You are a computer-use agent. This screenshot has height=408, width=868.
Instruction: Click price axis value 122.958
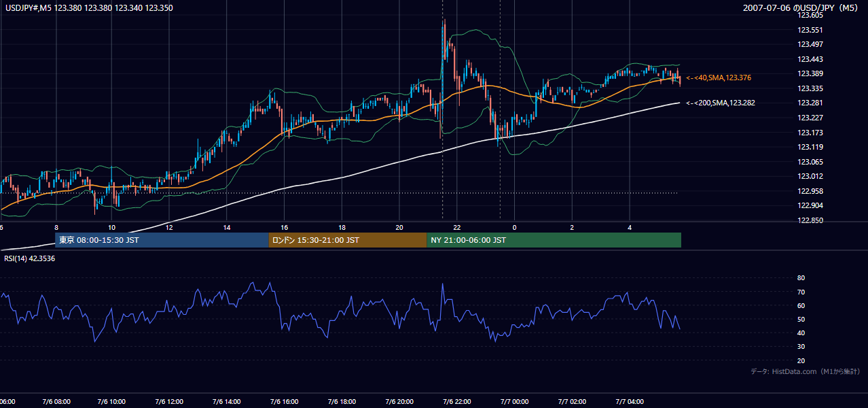810,191
